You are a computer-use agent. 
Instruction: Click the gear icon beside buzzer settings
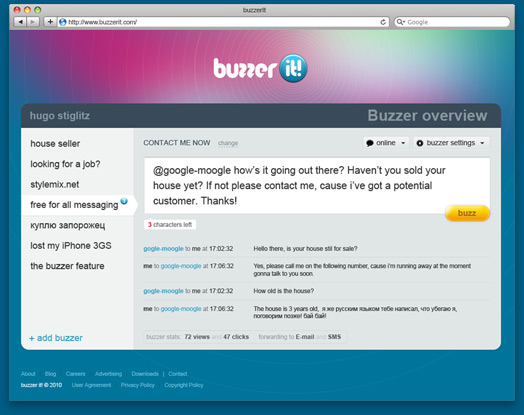click(420, 143)
